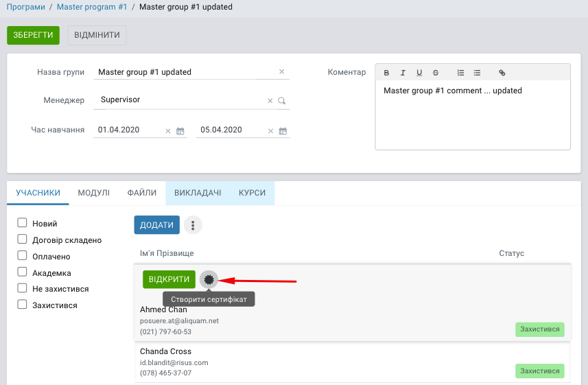Open calendar for end date 05.04.2020

283,131
